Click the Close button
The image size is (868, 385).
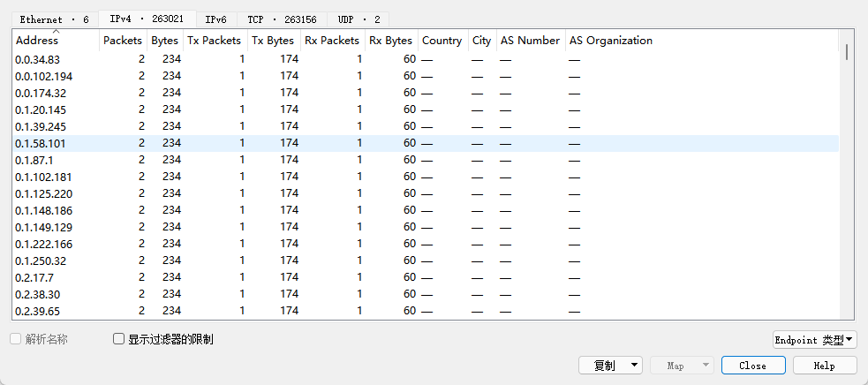753,366
